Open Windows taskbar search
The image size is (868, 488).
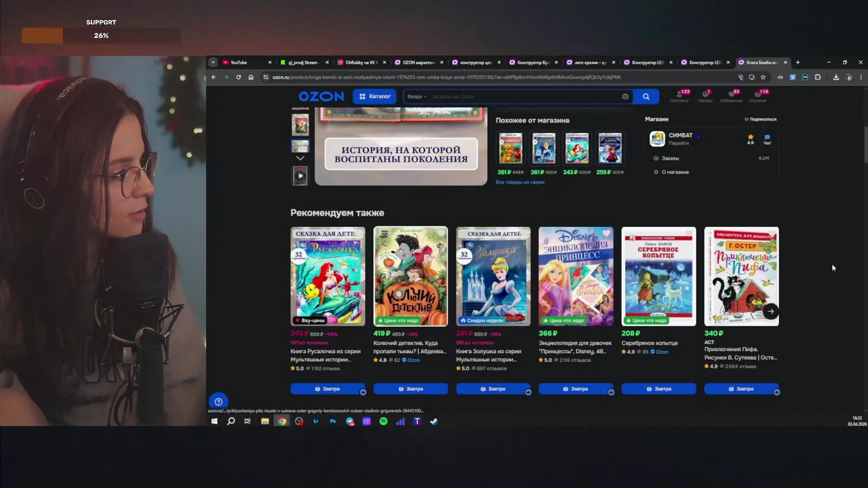pos(231,422)
